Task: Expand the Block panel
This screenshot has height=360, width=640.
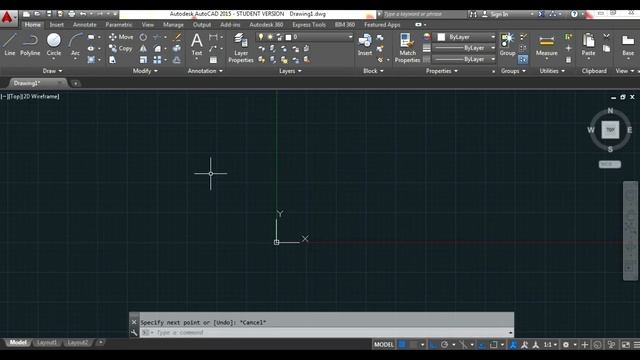Action: click(373, 71)
